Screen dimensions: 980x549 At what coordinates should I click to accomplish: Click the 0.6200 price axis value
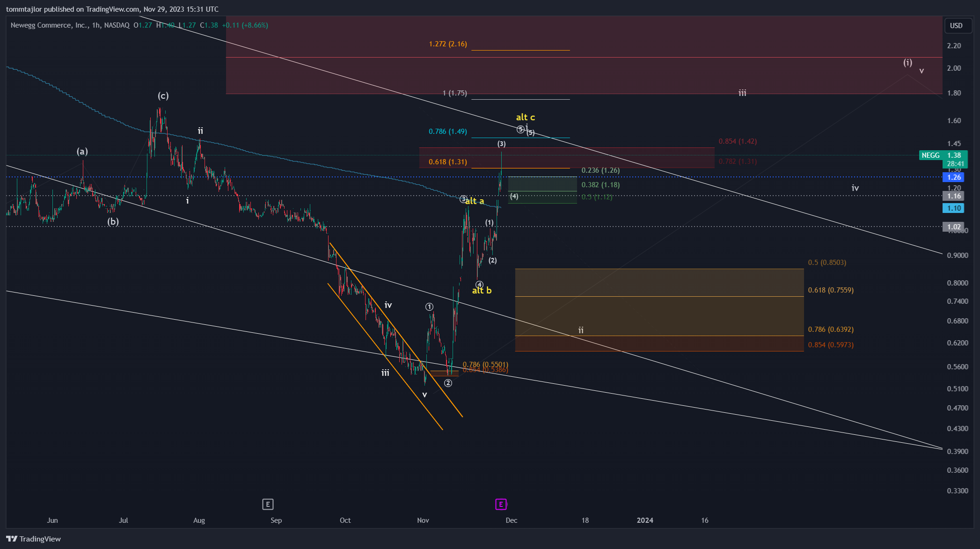click(958, 343)
